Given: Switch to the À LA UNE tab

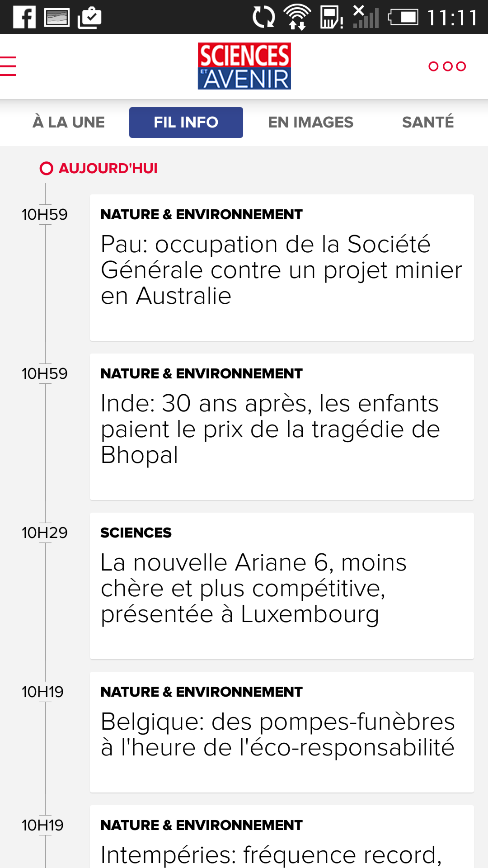Looking at the screenshot, I should coord(69,122).
